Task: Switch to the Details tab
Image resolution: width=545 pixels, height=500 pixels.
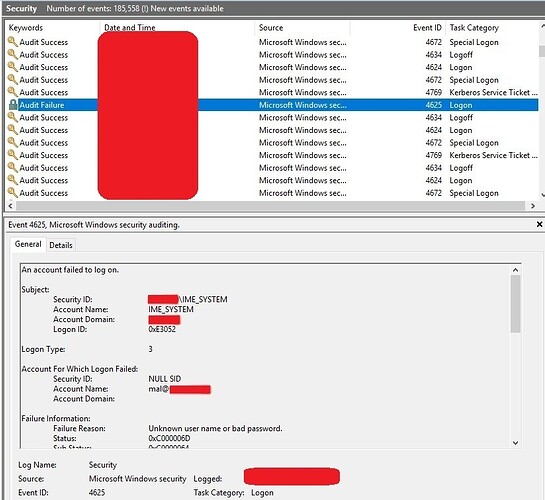Action: (x=61, y=245)
